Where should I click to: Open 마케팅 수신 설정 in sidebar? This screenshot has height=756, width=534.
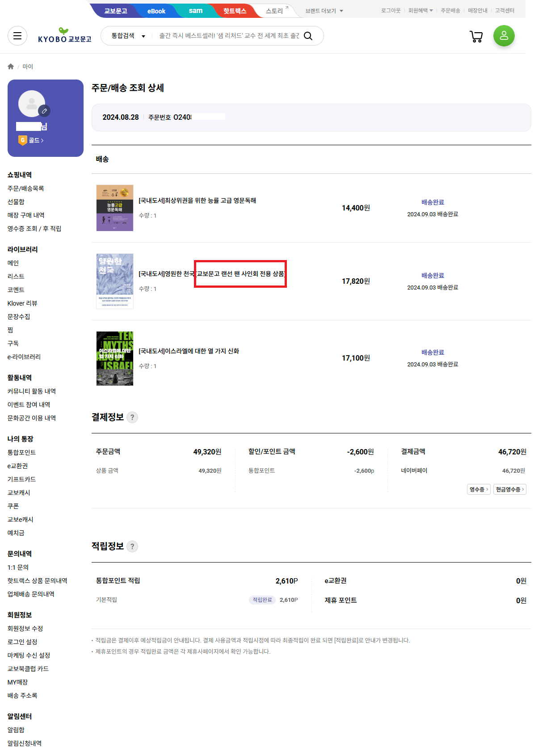pos(29,655)
